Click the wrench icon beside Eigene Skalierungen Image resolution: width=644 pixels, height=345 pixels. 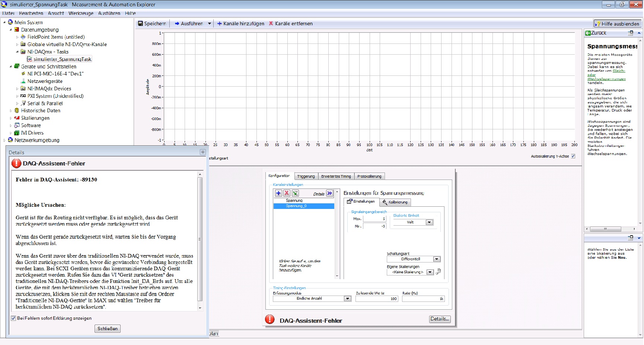(x=438, y=272)
